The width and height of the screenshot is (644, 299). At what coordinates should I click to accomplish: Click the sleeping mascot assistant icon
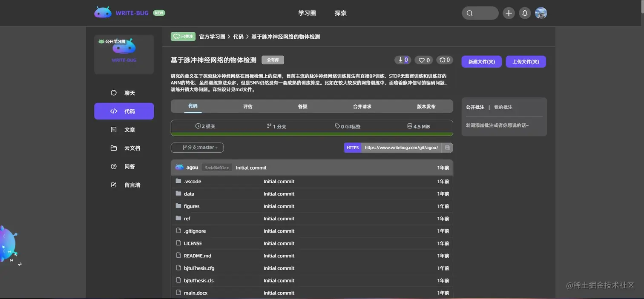click(9, 245)
